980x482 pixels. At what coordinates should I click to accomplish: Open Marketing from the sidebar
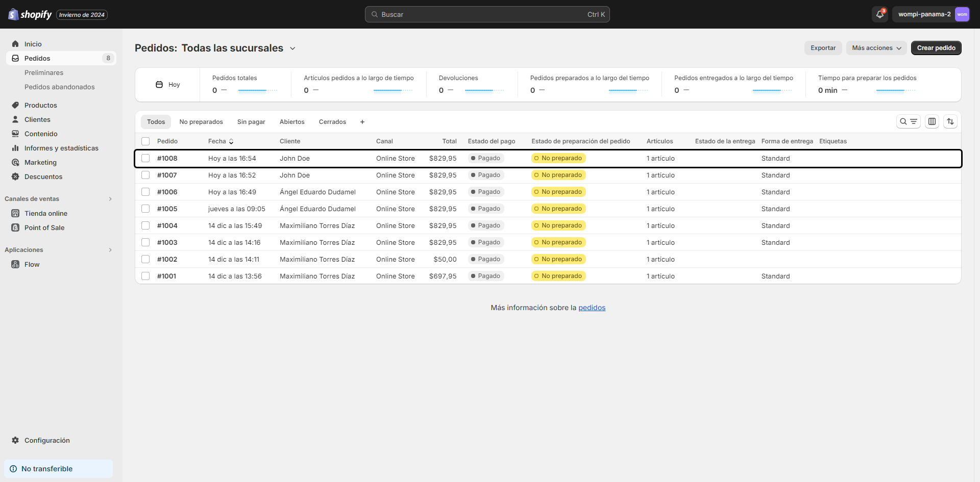[x=40, y=162]
